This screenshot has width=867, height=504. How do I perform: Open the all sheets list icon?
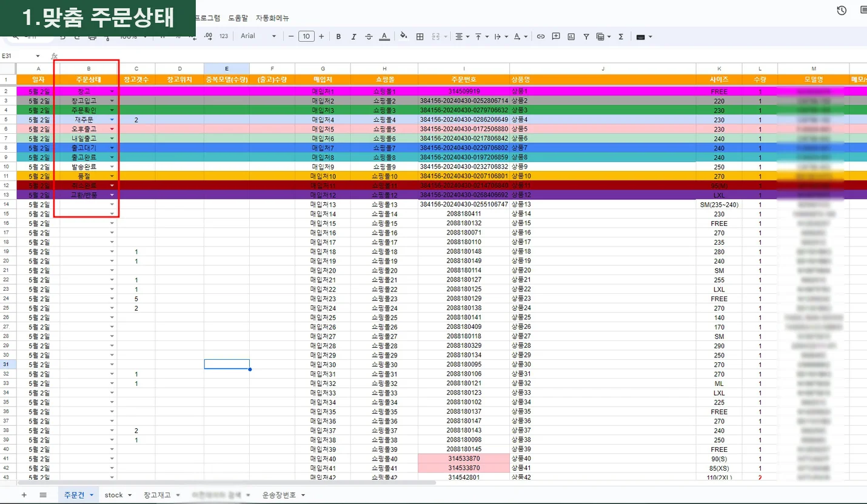click(x=43, y=495)
